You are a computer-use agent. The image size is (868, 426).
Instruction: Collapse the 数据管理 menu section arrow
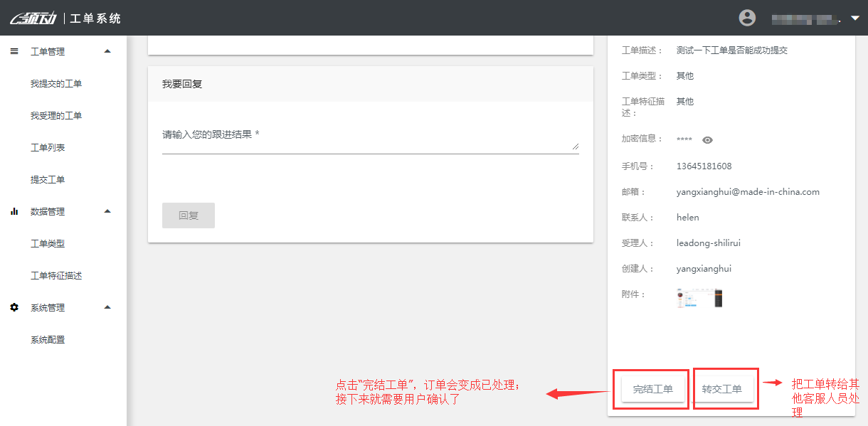tap(107, 211)
